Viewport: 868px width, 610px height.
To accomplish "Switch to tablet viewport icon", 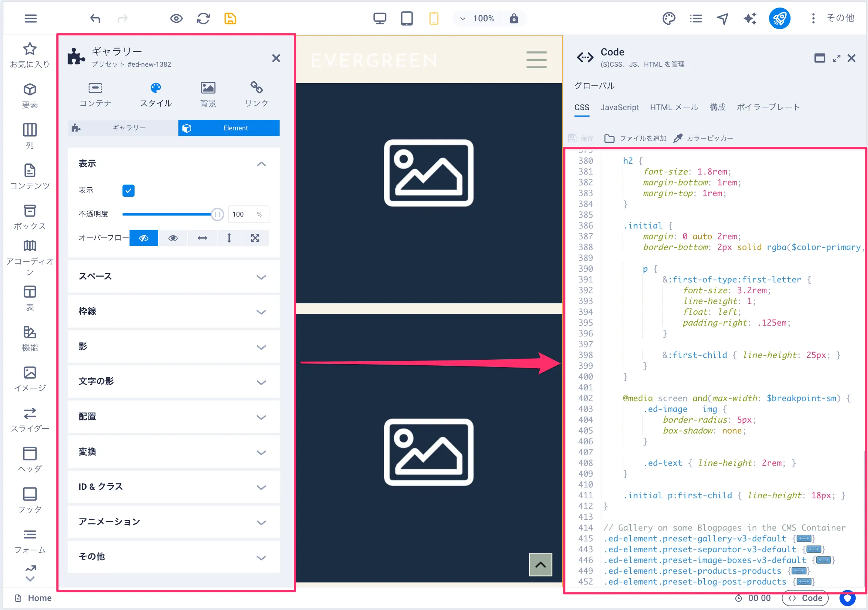I will 407,18.
